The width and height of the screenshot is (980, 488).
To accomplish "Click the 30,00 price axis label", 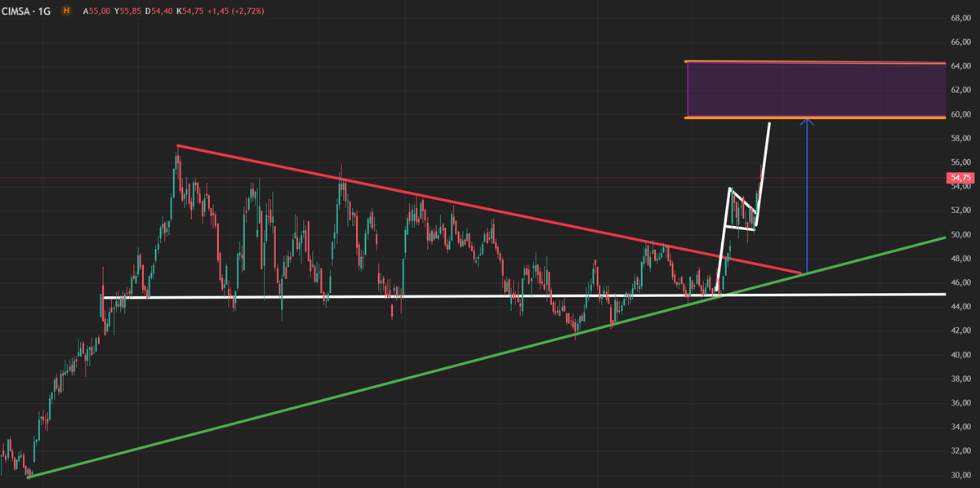I will coord(960,476).
